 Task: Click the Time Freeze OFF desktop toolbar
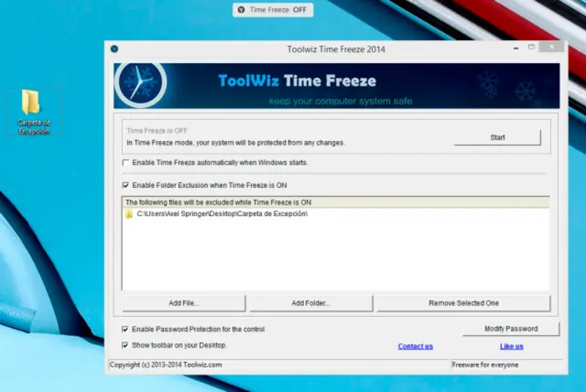[x=272, y=10]
